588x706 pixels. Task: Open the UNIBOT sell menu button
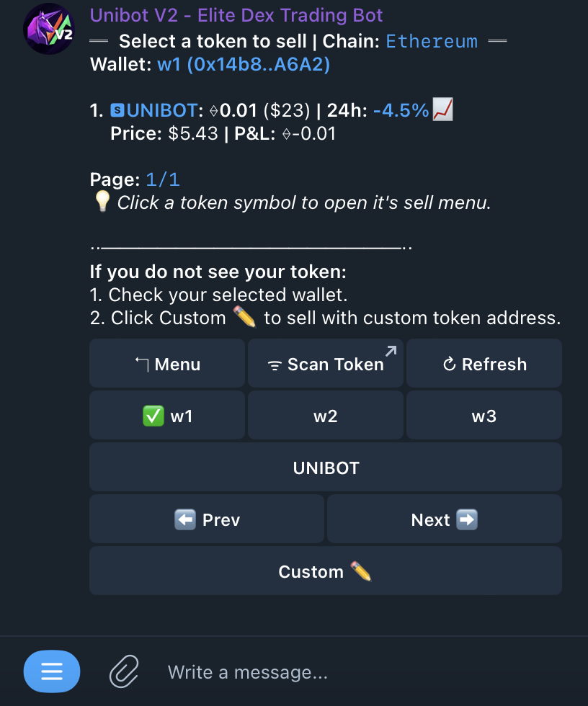tap(326, 467)
